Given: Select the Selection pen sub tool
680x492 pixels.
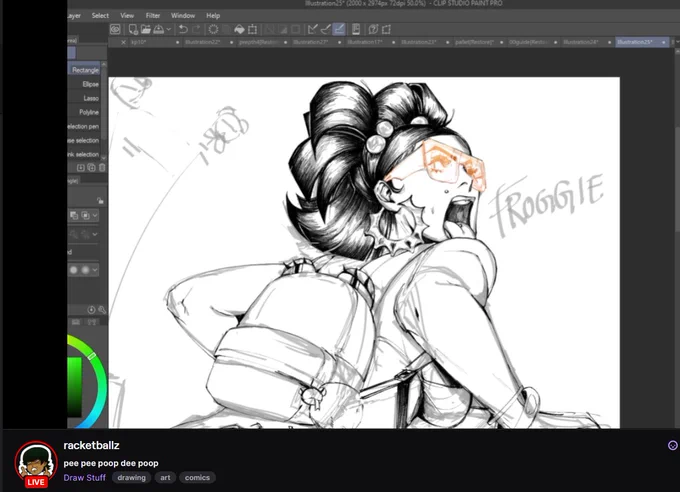Looking at the screenshot, I should pos(84,126).
